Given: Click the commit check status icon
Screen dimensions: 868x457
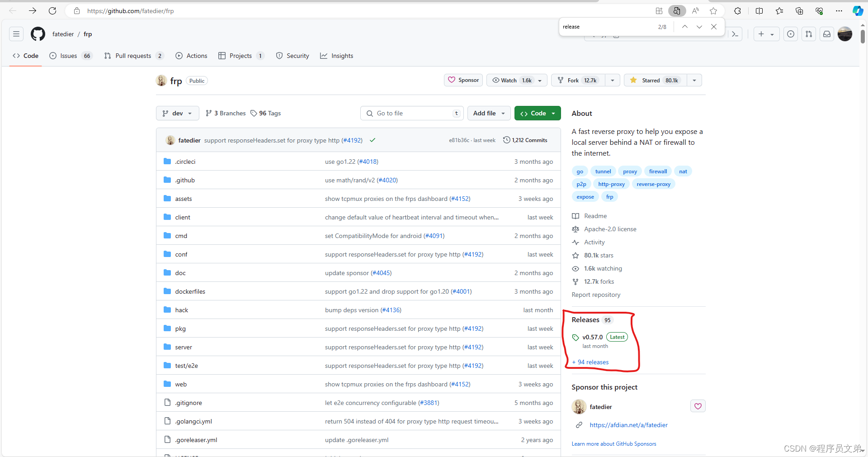Looking at the screenshot, I should tap(373, 140).
